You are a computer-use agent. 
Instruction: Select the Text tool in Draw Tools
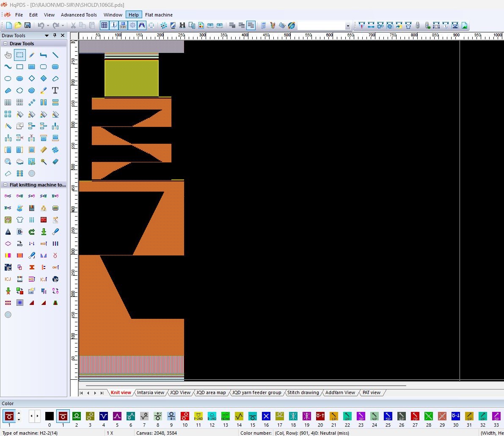[x=55, y=90]
